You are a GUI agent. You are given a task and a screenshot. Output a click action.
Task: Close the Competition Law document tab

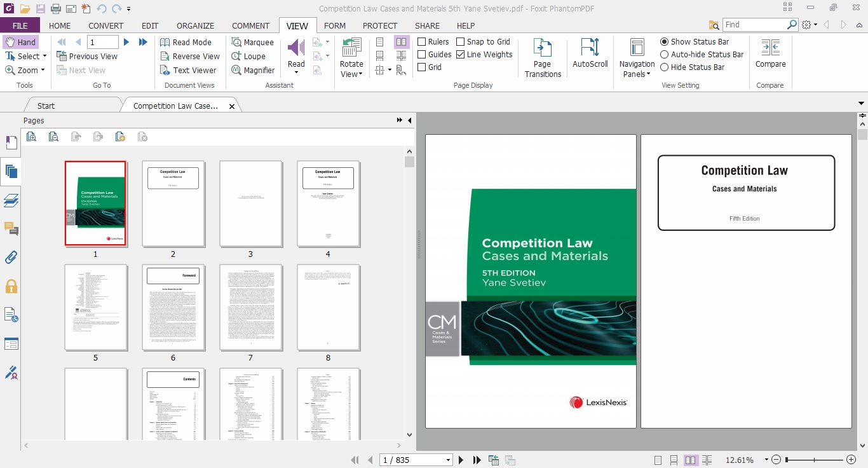[x=232, y=106]
